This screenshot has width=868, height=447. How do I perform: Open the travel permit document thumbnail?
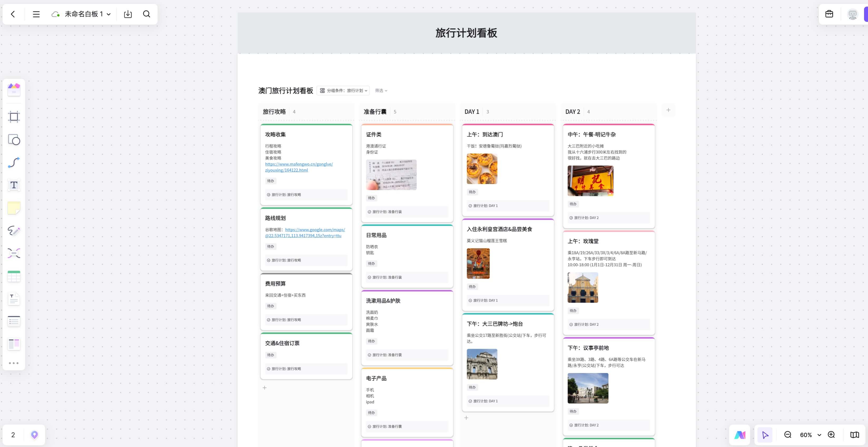click(391, 175)
